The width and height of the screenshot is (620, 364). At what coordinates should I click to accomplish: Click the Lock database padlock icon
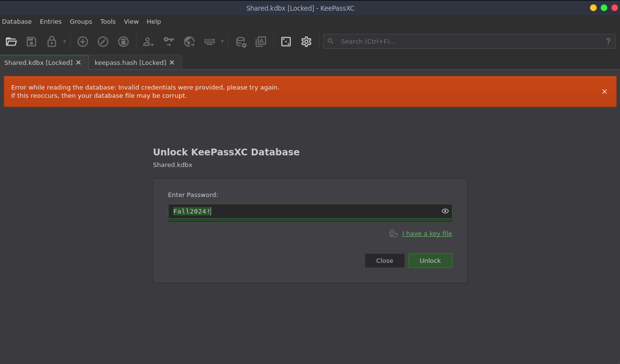click(52, 42)
